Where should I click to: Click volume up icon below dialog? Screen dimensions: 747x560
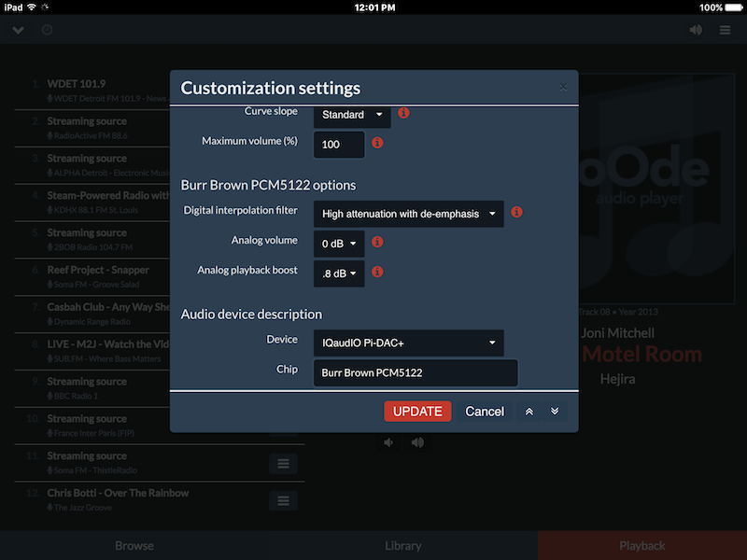point(417,442)
